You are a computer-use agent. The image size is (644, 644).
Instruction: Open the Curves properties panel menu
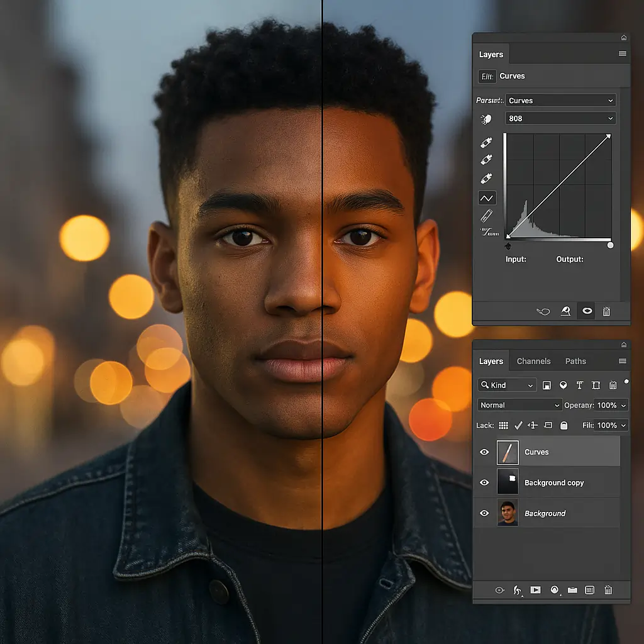point(623,53)
